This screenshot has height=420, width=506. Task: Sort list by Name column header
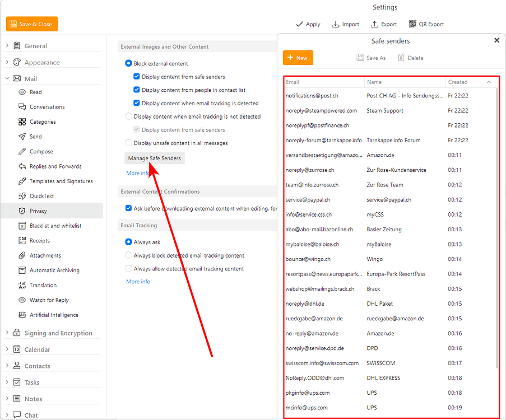pos(405,82)
